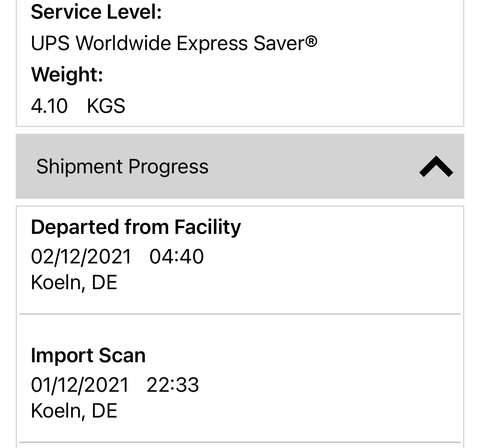Click Koeln, DE under Import Scan
The image size is (480, 448).
coord(74,411)
